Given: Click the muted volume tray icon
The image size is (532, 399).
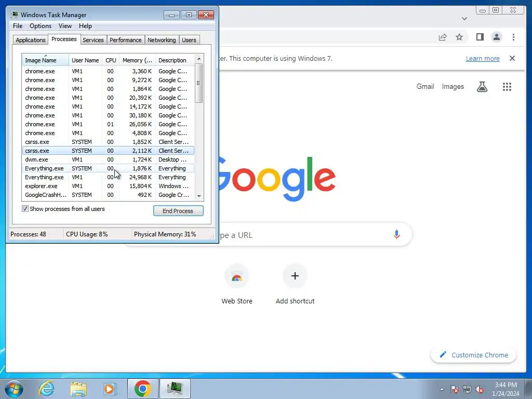Looking at the screenshot, I should click(x=480, y=389).
